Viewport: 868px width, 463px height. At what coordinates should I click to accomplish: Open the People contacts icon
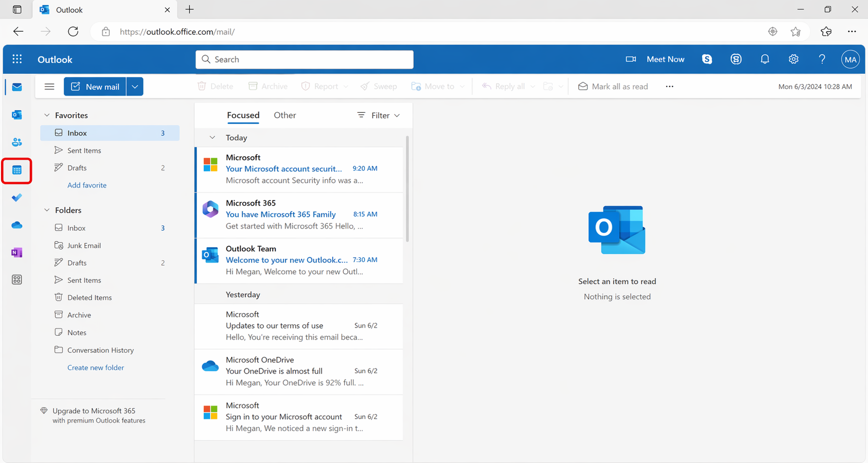point(17,143)
